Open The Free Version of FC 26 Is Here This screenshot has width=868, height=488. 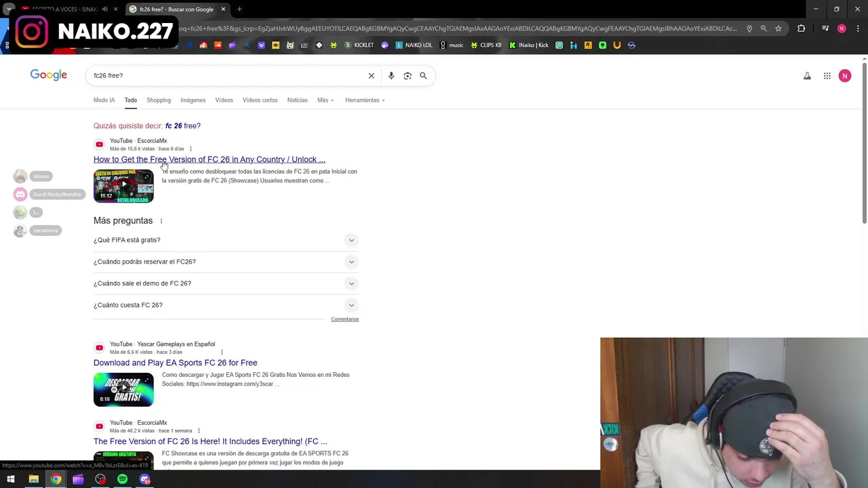pos(210,441)
